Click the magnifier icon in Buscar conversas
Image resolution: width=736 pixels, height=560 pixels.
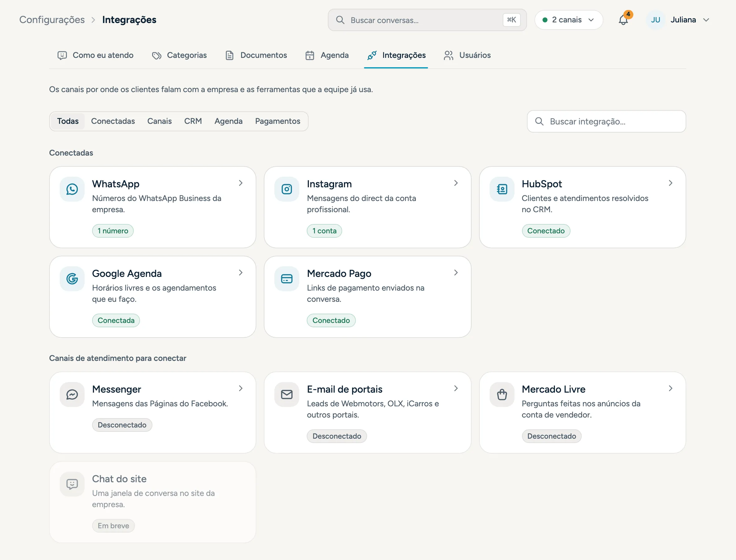[x=340, y=20]
